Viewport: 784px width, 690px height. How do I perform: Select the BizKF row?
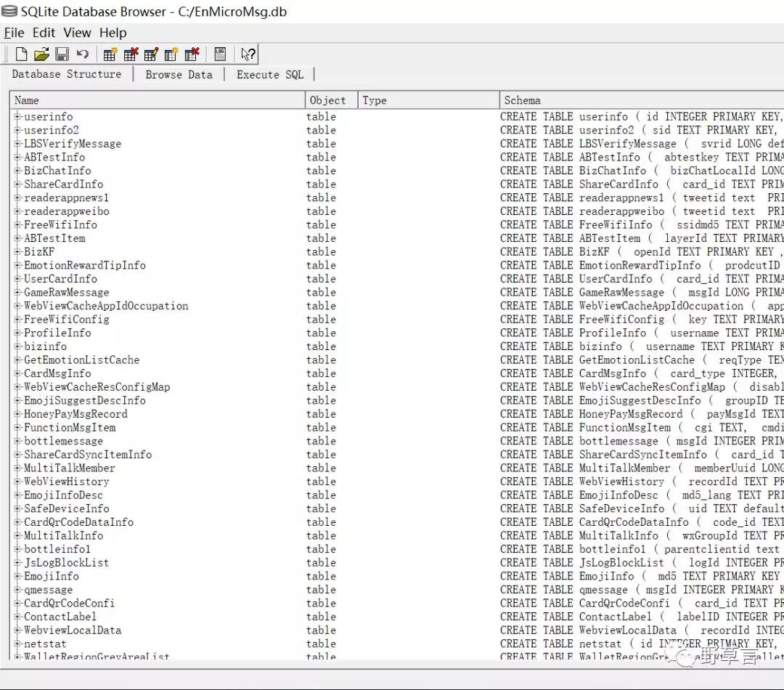397,252
